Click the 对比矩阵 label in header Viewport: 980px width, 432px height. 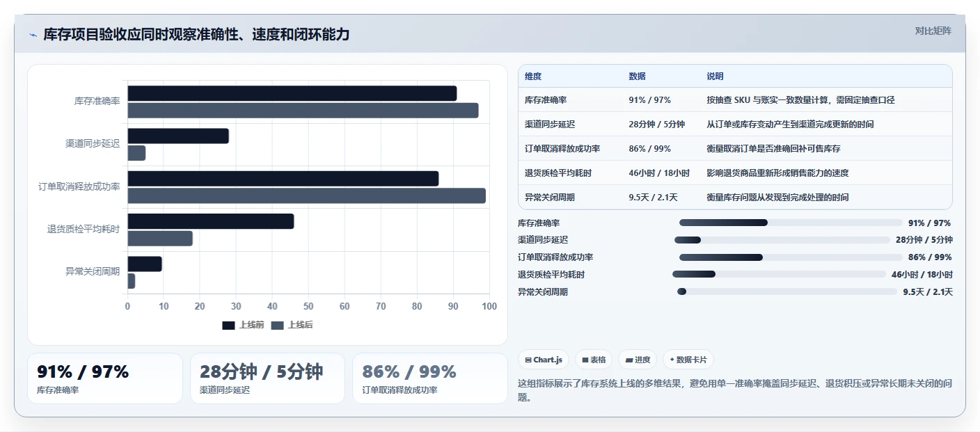(x=933, y=31)
